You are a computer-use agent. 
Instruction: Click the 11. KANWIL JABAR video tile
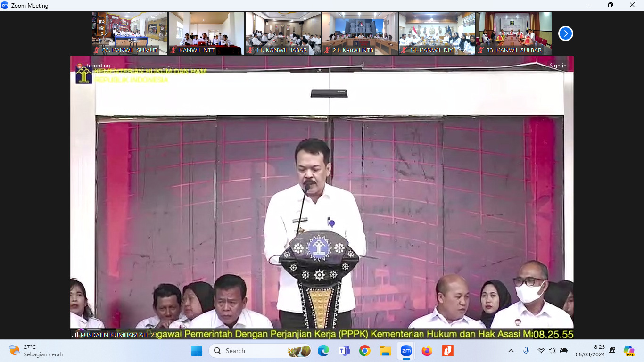click(x=283, y=33)
